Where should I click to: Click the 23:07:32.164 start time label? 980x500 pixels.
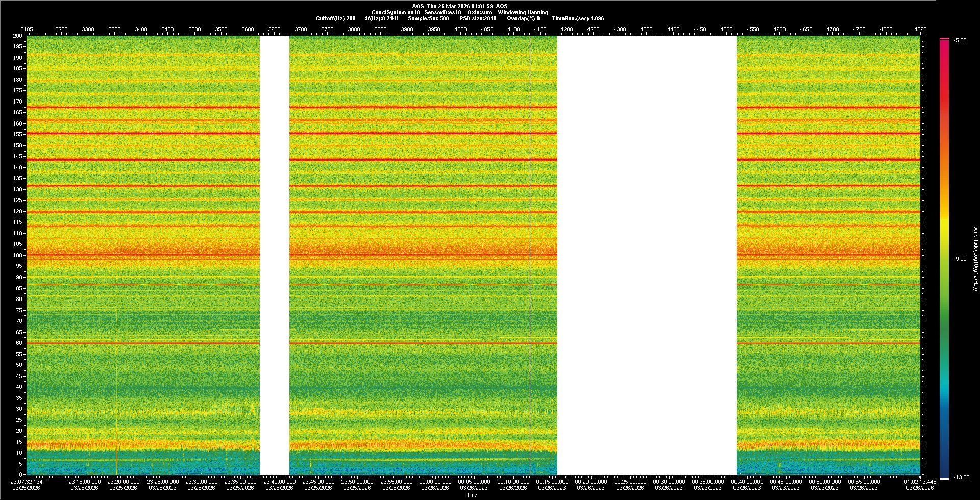pyautogui.click(x=27, y=482)
